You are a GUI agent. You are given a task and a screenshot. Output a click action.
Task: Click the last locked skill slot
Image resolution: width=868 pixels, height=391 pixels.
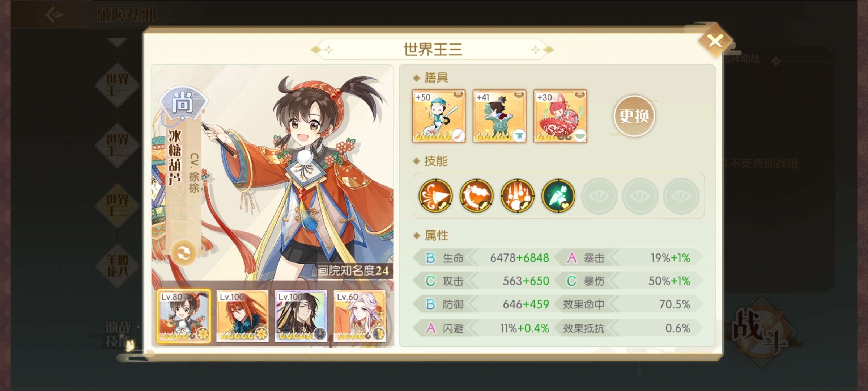[x=681, y=196]
